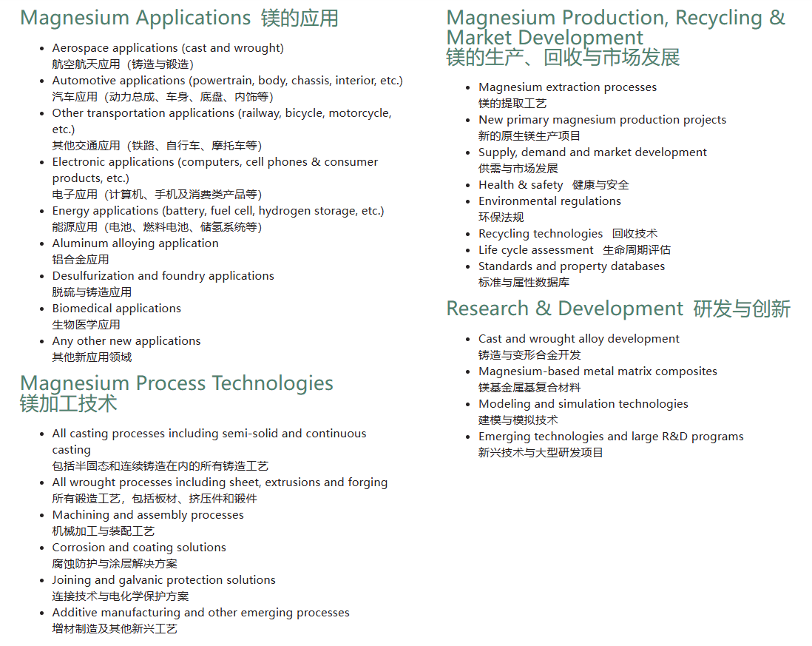
Task: Click the "Recycling technologies" list item
Action: (x=541, y=234)
